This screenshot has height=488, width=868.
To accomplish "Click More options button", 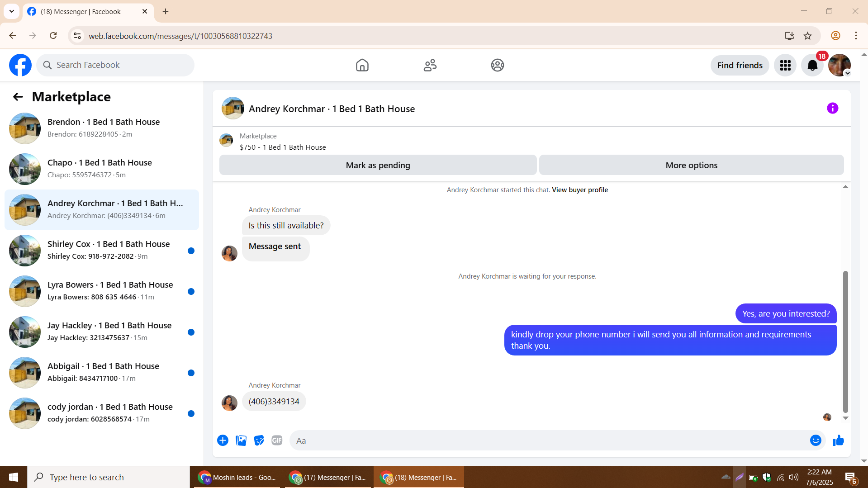I will [x=691, y=165].
